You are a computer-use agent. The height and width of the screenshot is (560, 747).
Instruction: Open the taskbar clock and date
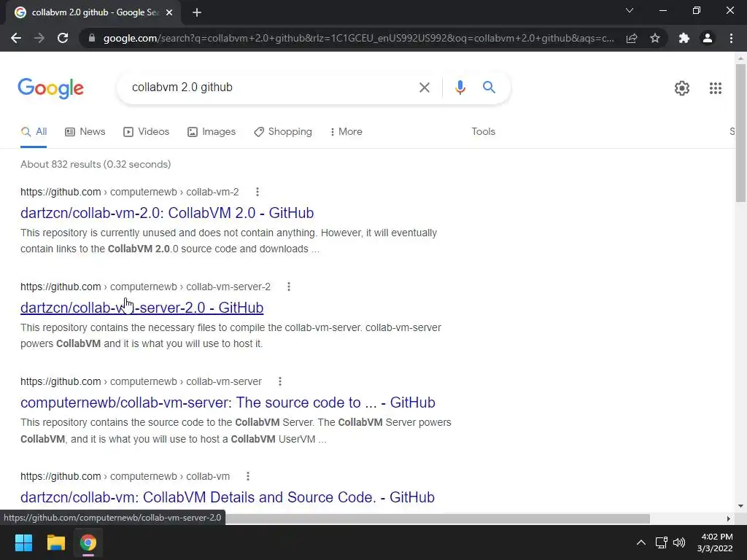pyautogui.click(x=716, y=542)
